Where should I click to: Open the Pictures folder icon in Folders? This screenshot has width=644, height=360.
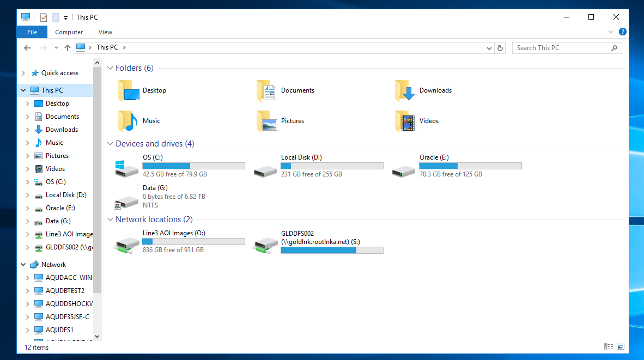(266, 121)
